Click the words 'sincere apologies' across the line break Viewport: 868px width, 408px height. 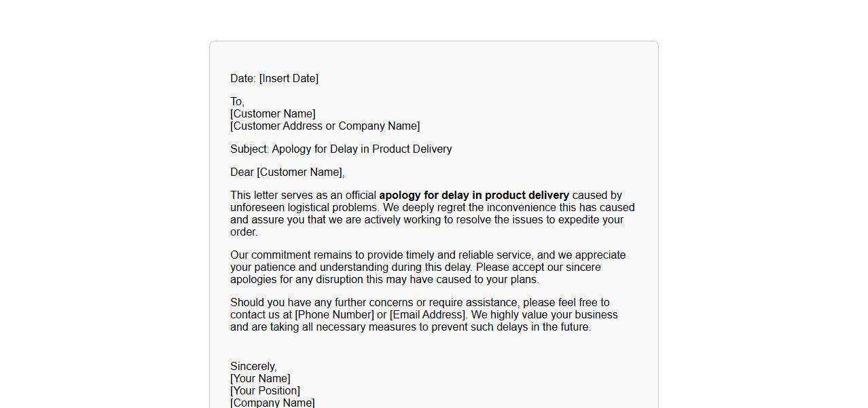[583, 267]
